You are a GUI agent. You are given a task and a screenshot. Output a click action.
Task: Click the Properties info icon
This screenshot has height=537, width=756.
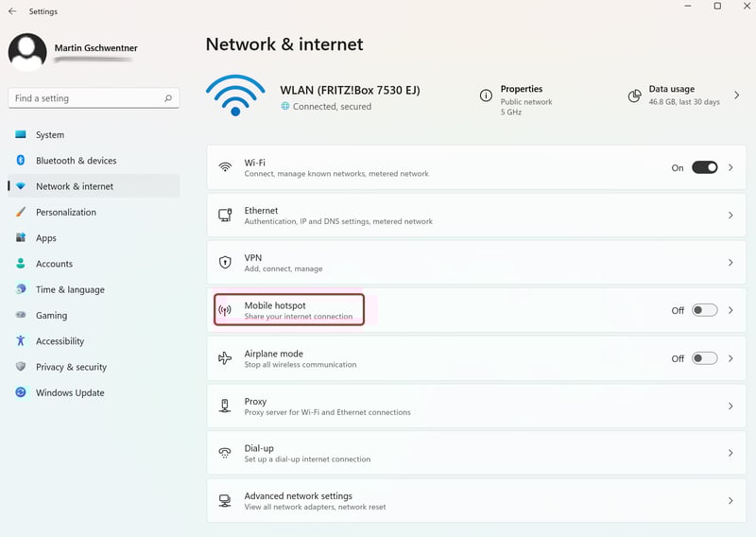tap(486, 95)
